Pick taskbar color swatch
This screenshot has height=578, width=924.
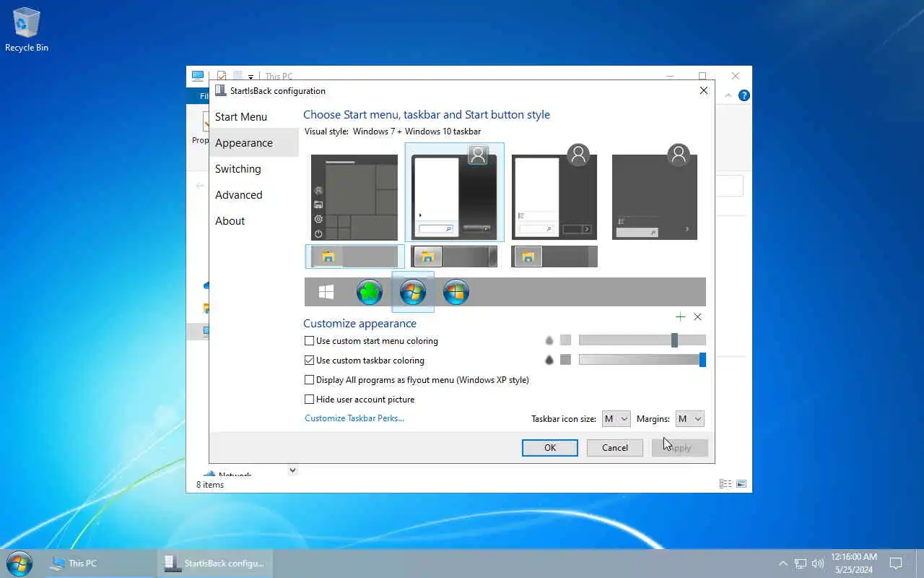tap(565, 360)
